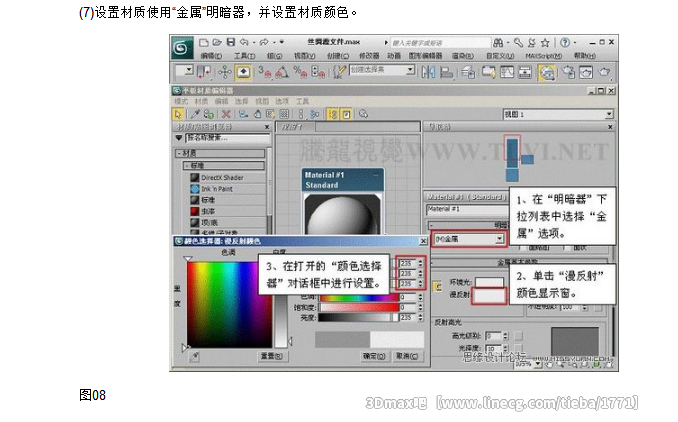Pick material from object with eyedropper
Image resolution: width=678 pixels, height=422 pixels.
[x=195, y=114]
